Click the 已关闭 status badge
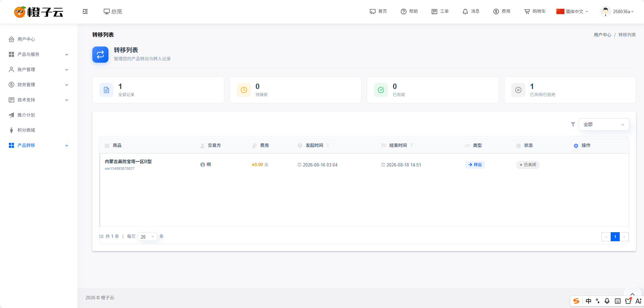This screenshot has width=644, height=308. click(x=528, y=164)
